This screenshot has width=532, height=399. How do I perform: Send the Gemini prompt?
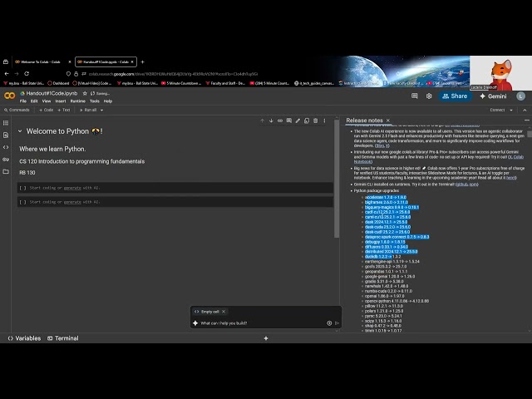(337, 323)
